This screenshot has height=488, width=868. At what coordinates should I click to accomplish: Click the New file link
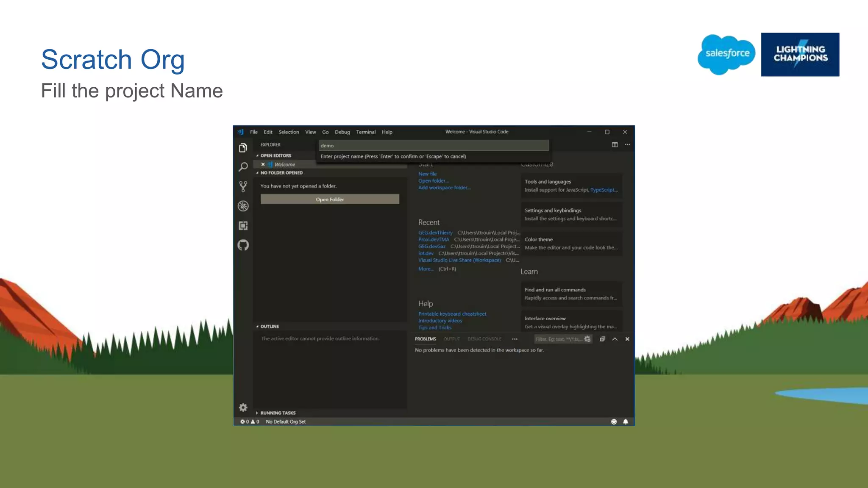tap(427, 174)
